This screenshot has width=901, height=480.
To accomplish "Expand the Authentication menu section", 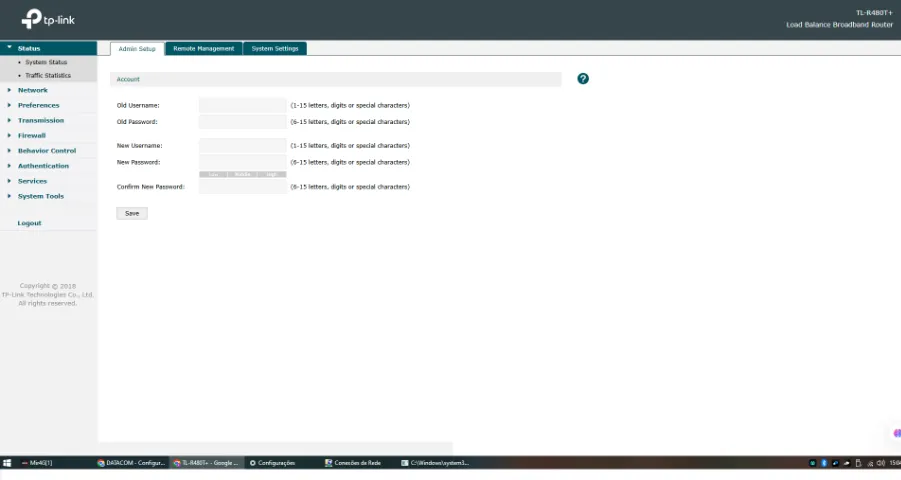I will tap(43, 166).
